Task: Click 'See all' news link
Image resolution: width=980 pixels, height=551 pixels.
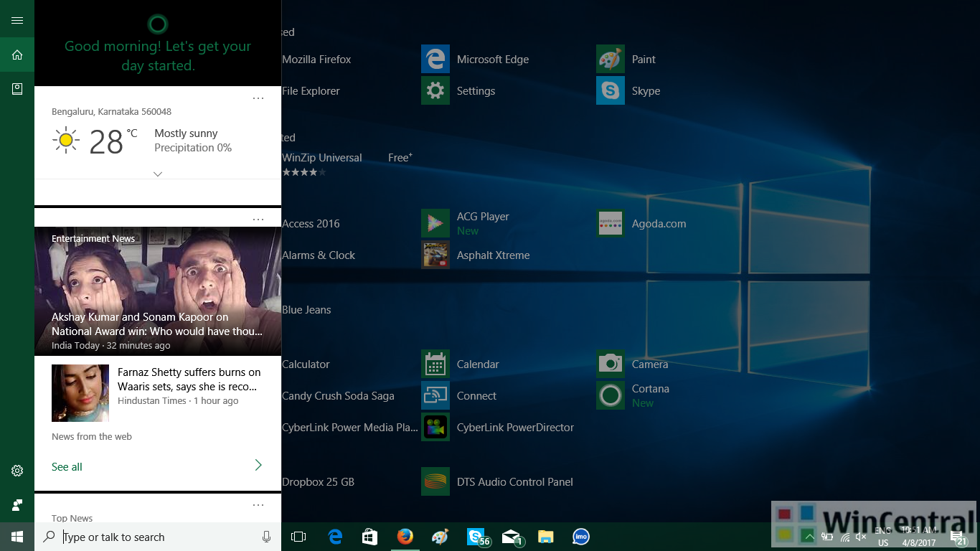Action: [x=67, y=466]
